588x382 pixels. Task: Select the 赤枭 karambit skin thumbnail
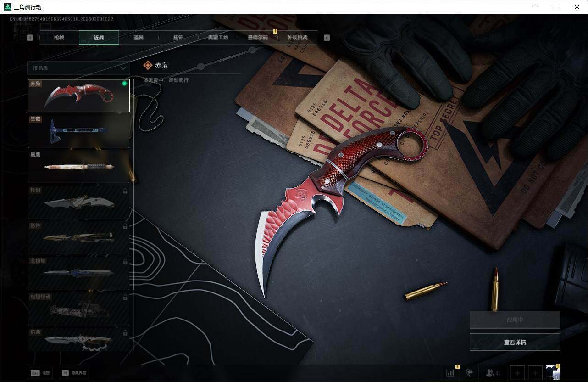click(x=78, y=95)
